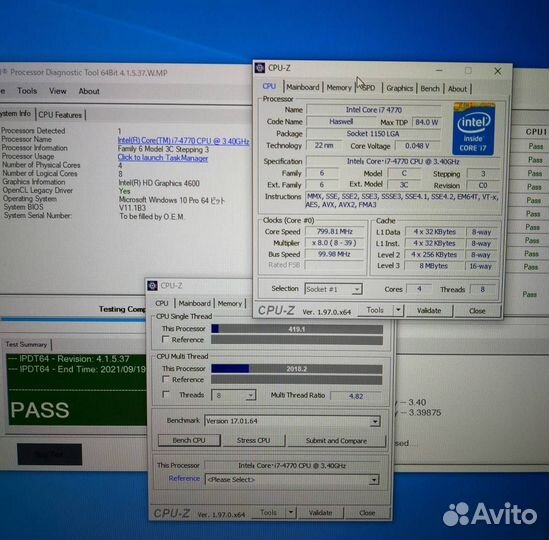Click the launch TaskManager link
The image size is (549, 540).
click(163, 158)
